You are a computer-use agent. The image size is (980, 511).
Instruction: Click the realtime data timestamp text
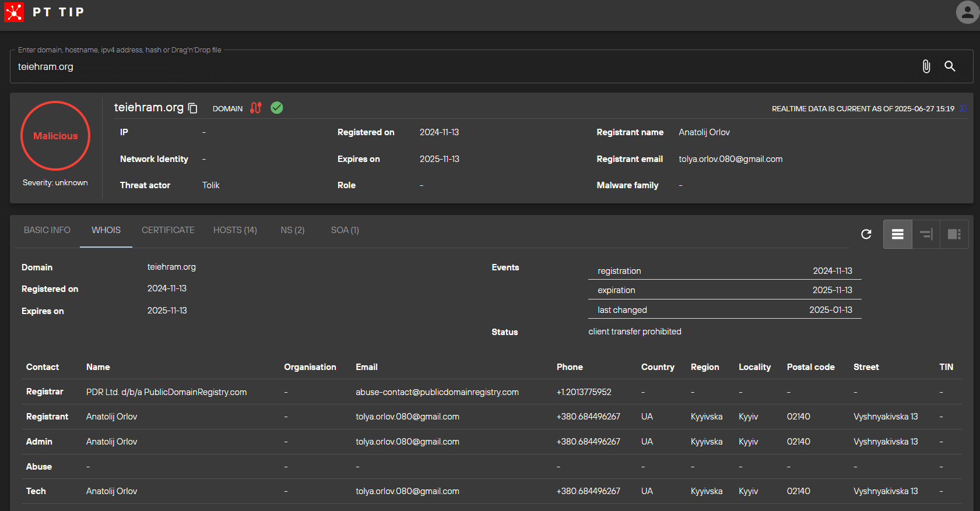pyautogui.click(x=863, y=109)
